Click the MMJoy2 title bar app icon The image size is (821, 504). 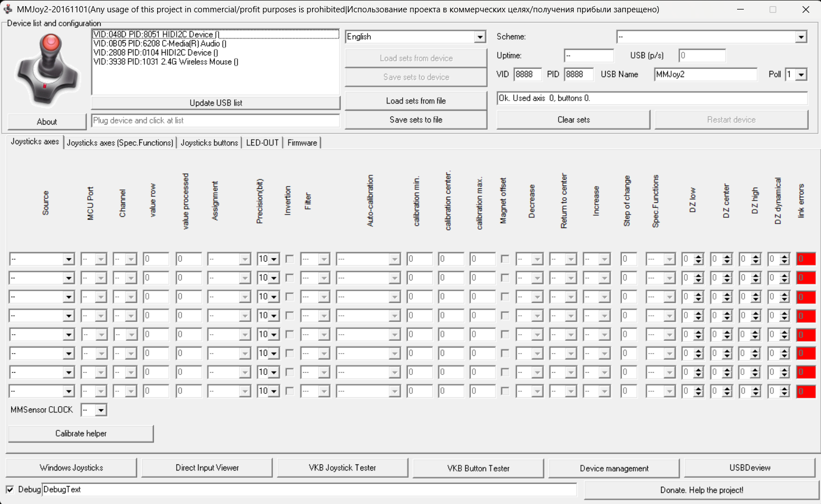(8, 9)
